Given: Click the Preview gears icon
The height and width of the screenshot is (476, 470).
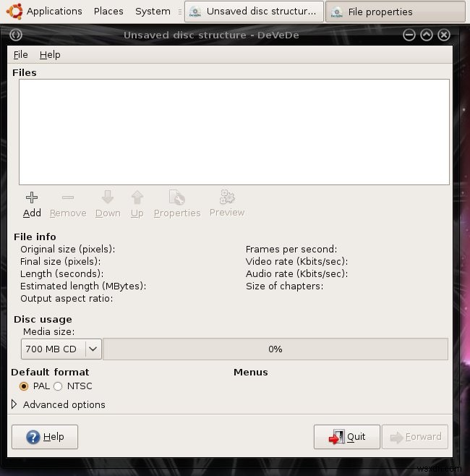Looking at the screenshot, I should tap(227, 197).
